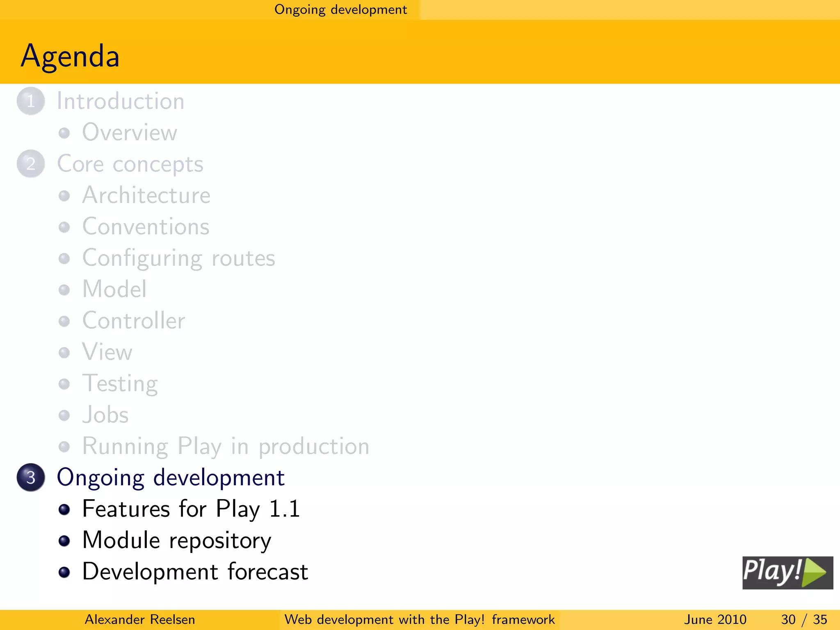
Task: Click the Play! logo icon
Action: tap(787, 573)
